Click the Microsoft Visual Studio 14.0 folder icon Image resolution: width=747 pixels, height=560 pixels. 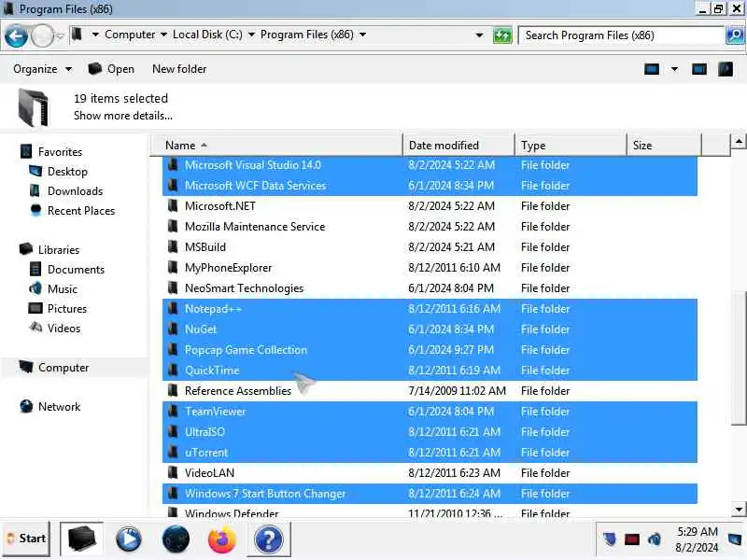(x=173, y=165)
